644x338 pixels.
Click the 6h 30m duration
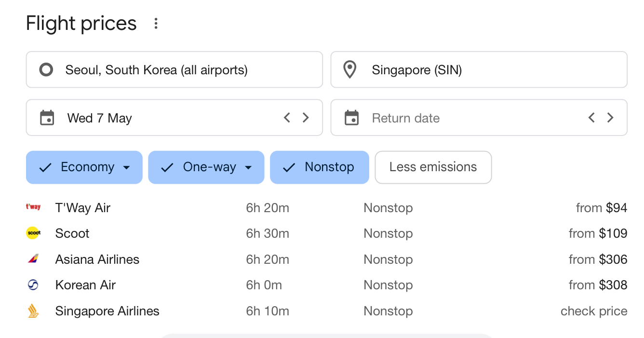click(268, 233)
